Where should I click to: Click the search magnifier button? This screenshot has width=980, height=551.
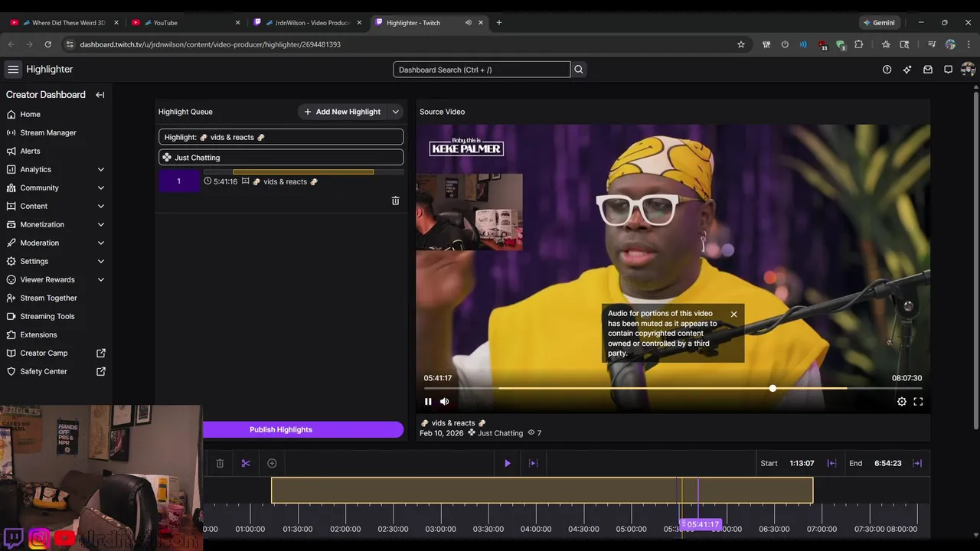[579, 70]
